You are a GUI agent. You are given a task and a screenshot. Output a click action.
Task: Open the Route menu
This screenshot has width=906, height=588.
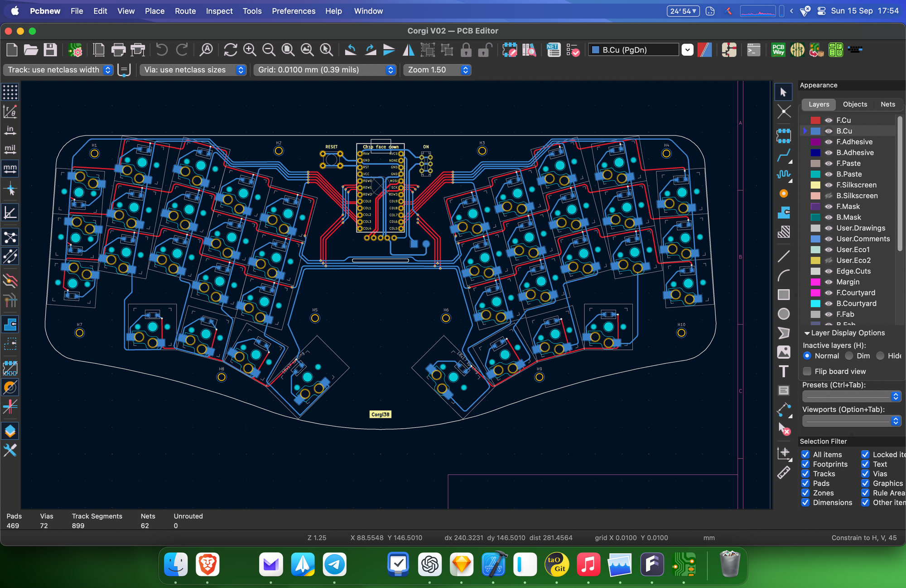click(x=185, y=11)
